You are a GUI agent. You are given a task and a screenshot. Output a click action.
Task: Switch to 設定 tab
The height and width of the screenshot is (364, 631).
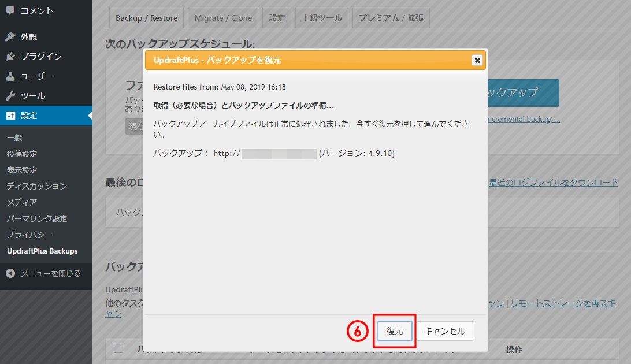[x=276, y=18]
